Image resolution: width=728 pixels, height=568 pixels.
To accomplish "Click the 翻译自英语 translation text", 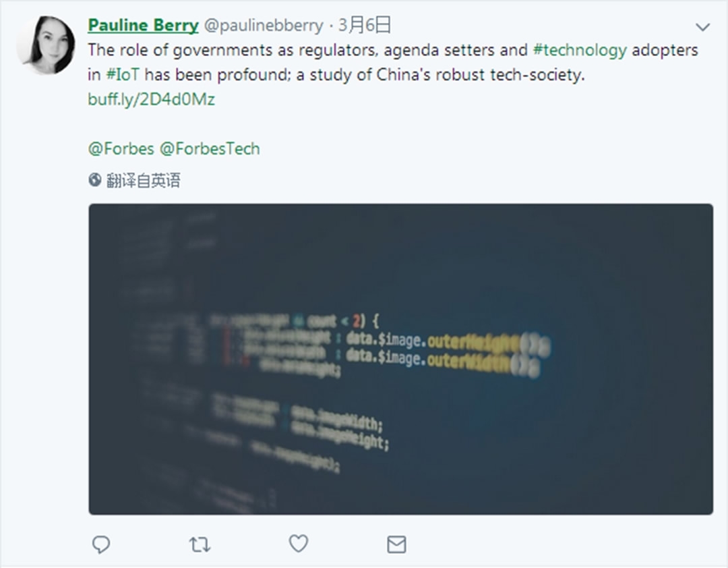I will click(x=143, y=180).
